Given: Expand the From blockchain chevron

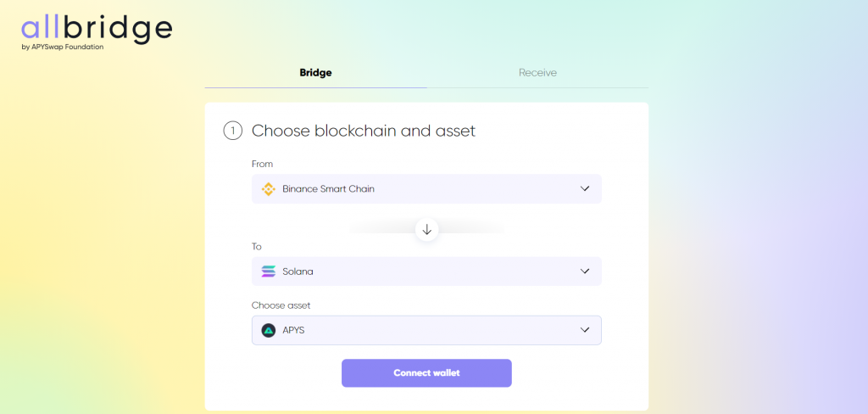Looking at the screenshot, I should point(585,188).
